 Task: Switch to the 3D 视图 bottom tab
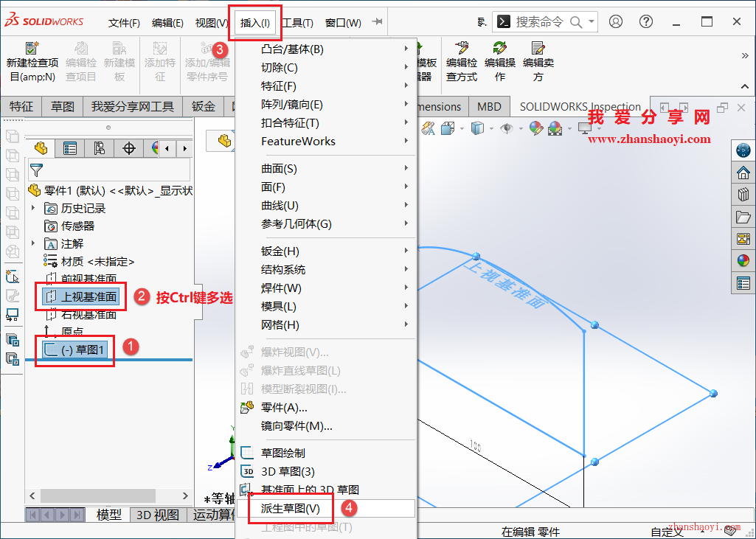tap(158, 515)
